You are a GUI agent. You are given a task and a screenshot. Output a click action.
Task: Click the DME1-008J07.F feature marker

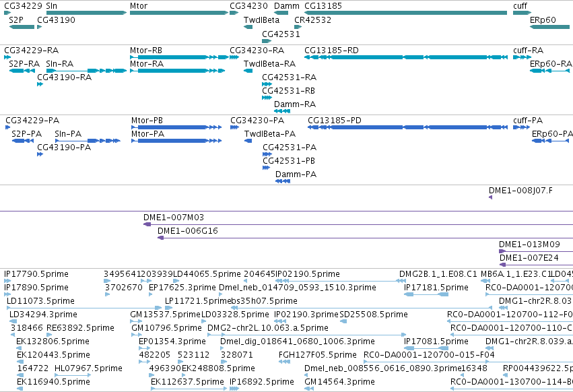pyautogui.click(x=490, y=197)
